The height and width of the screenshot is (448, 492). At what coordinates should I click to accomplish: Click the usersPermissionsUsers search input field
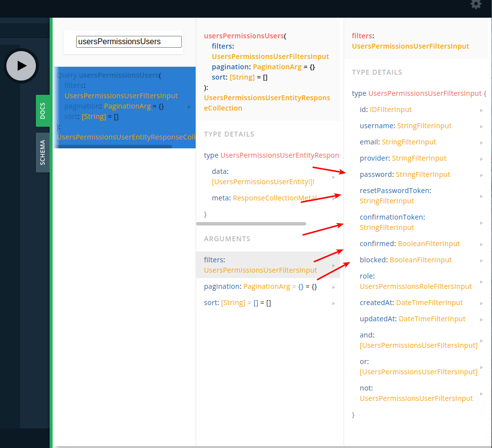(x=128, y=42)
